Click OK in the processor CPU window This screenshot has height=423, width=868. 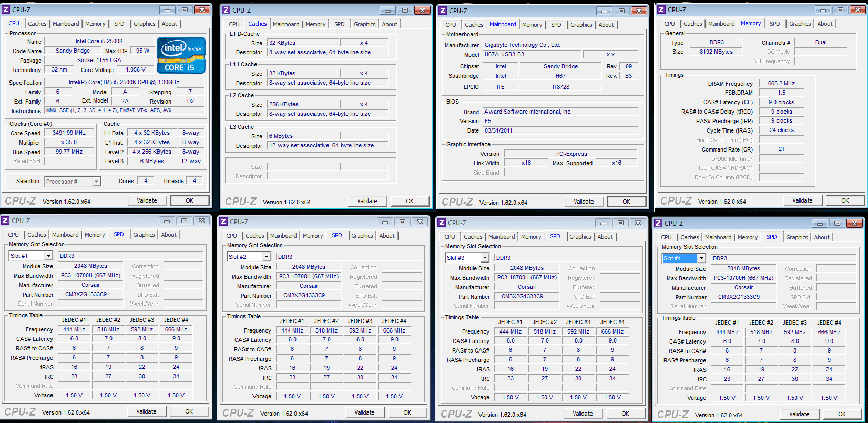[x=190, y=200]
